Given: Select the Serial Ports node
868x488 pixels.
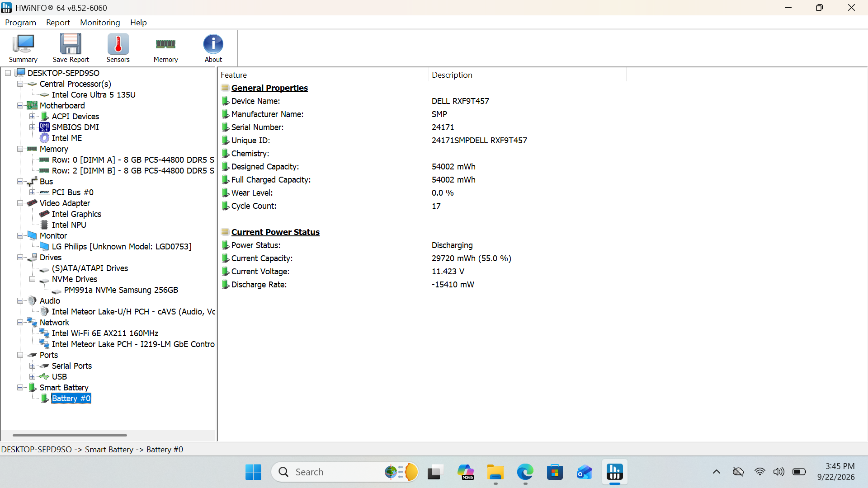Looking at the screenshot, I should tap(71, 366).
